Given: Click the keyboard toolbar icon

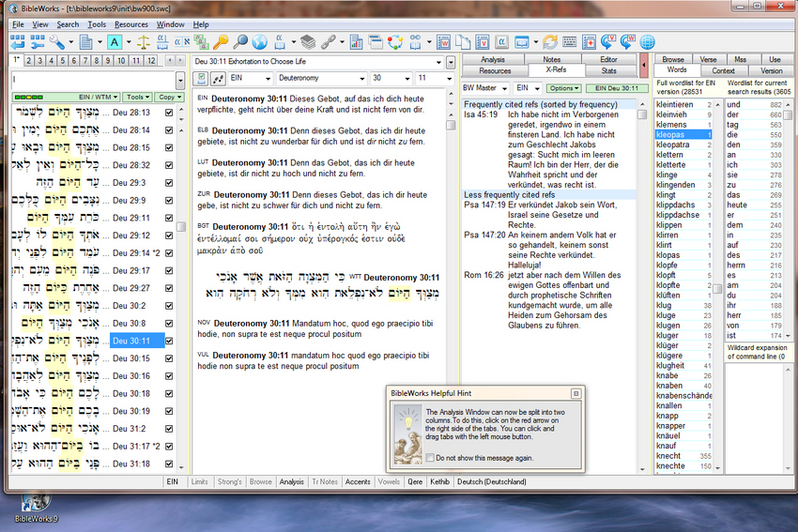Looking at the screenshot, I should click(570, 41).
